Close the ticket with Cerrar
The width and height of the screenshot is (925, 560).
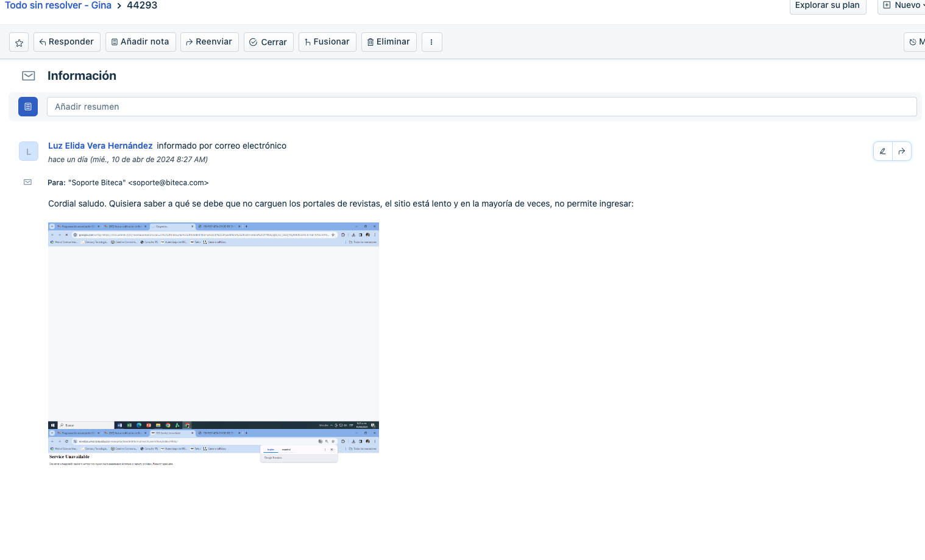[x=268, y=42]
